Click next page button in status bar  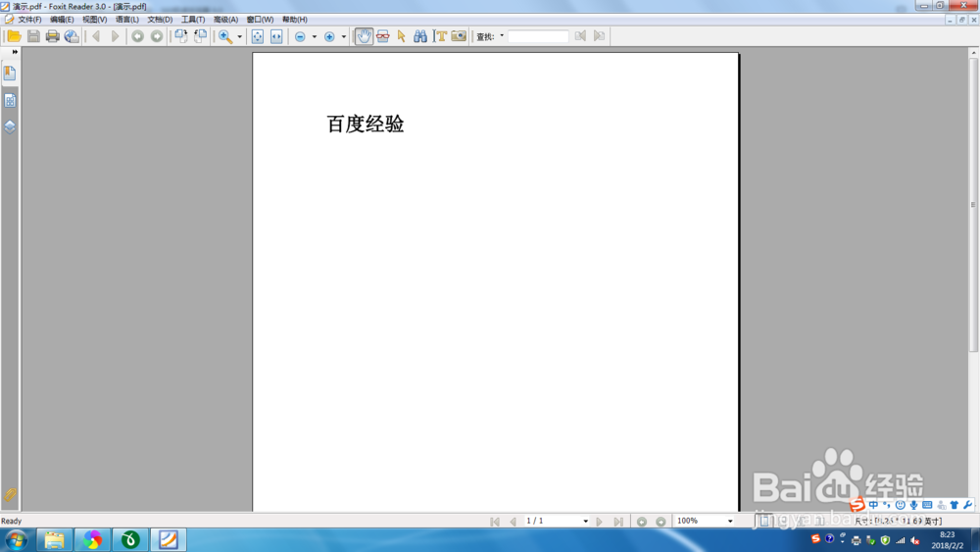pyautogui.click(x=600, y=522)
